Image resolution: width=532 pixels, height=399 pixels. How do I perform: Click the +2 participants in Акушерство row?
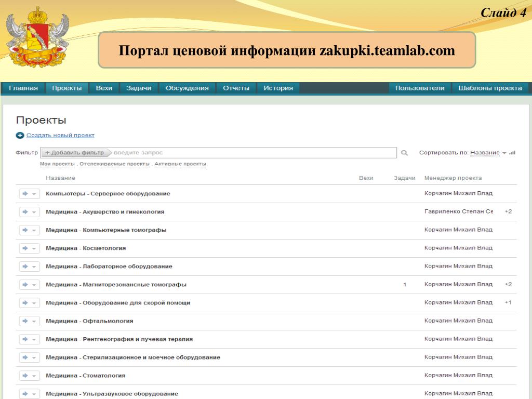click(508, 211)
